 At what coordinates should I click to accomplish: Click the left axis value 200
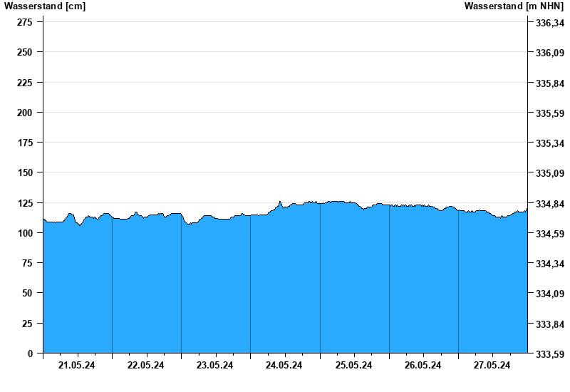[x=25, y=113]
